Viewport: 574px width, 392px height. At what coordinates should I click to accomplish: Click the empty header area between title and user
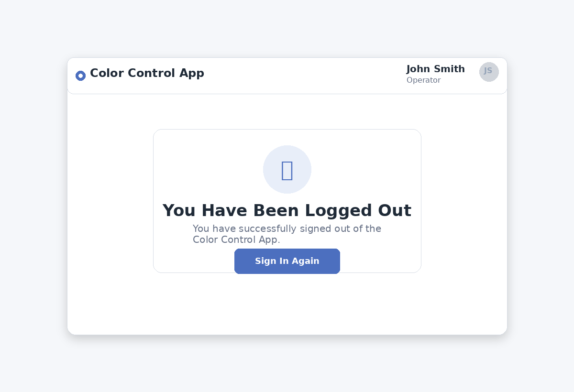(306, 76)
